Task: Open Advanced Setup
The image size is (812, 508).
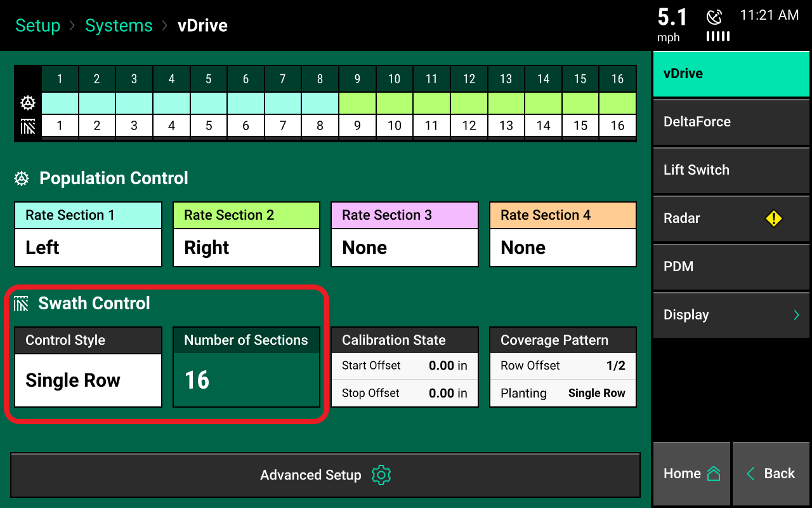Action: pos(325,475)
